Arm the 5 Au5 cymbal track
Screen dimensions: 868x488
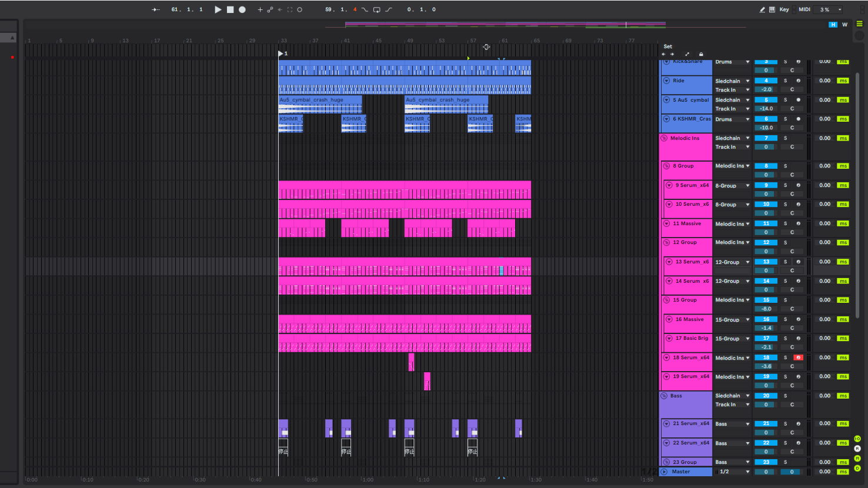798,100
